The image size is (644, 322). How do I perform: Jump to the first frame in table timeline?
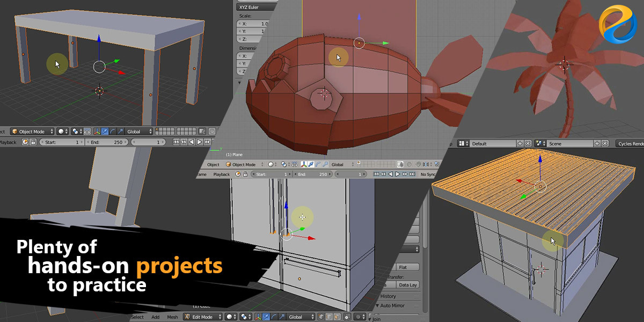pos(176,142)
